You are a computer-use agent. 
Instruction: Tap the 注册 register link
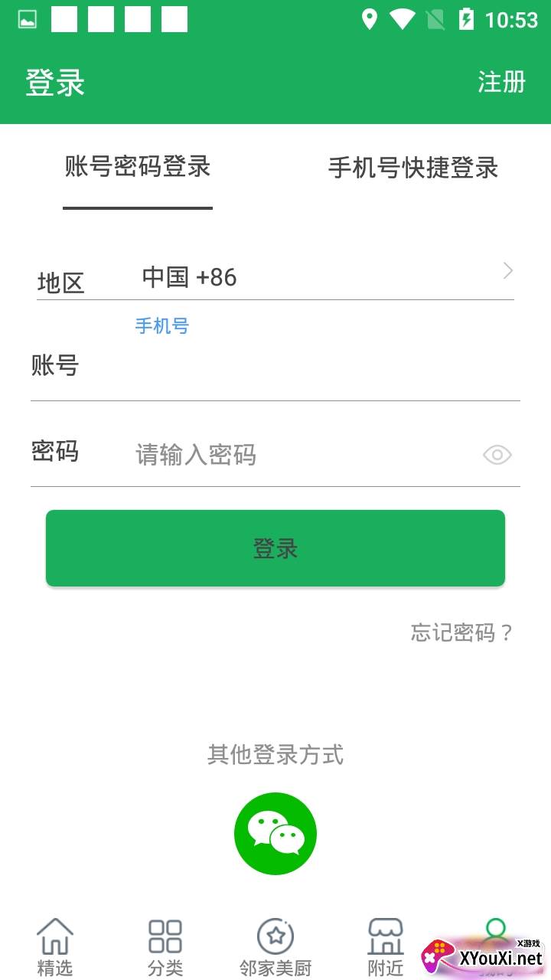(x=501, y=82)
